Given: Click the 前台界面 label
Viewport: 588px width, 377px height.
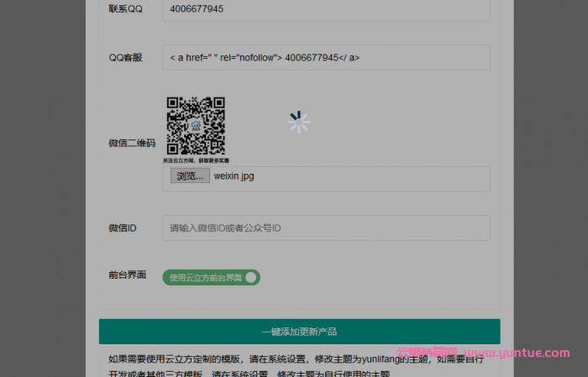Looking at the screenshot, I should [x=128, y=275].
